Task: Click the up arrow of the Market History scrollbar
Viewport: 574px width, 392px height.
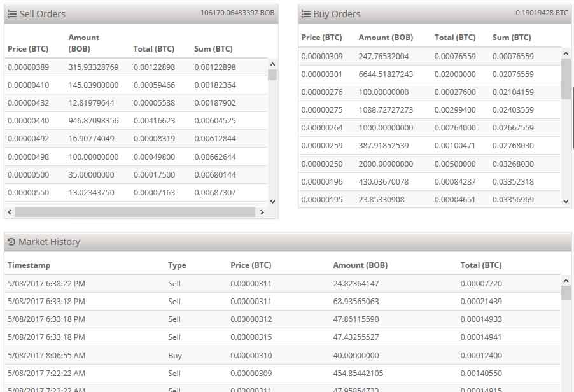Action: [566, 281]
